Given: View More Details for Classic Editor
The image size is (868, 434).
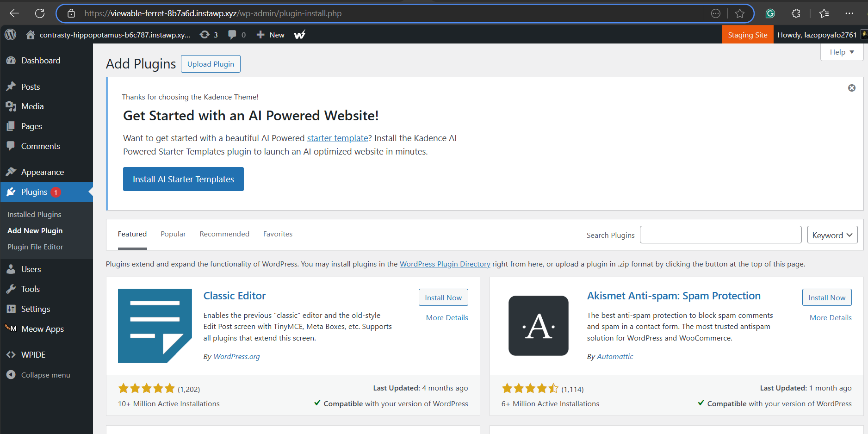Looking at the screenshot, I should 447,317.
